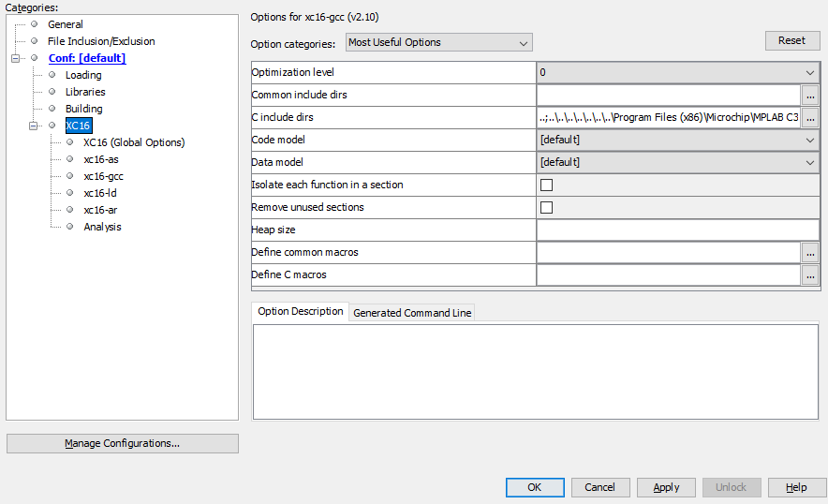Click the Reset button
This screenshot has height=504, width=828.
(x=792, y=40)
